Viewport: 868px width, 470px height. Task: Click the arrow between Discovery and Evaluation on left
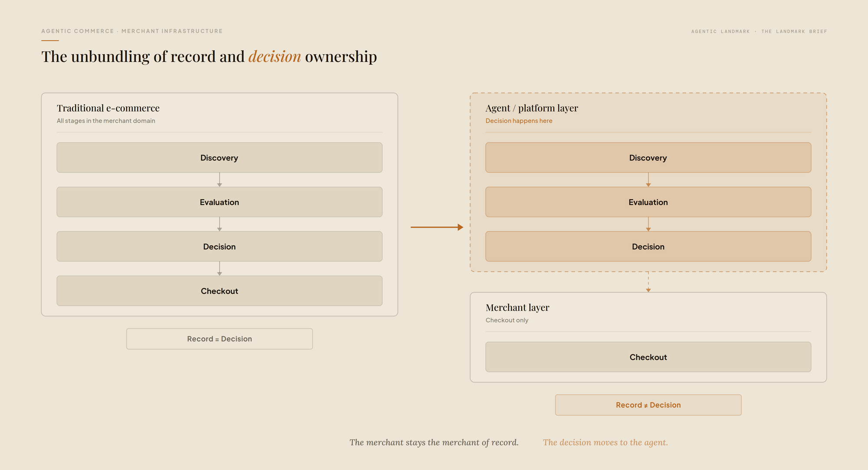point(219,180)
